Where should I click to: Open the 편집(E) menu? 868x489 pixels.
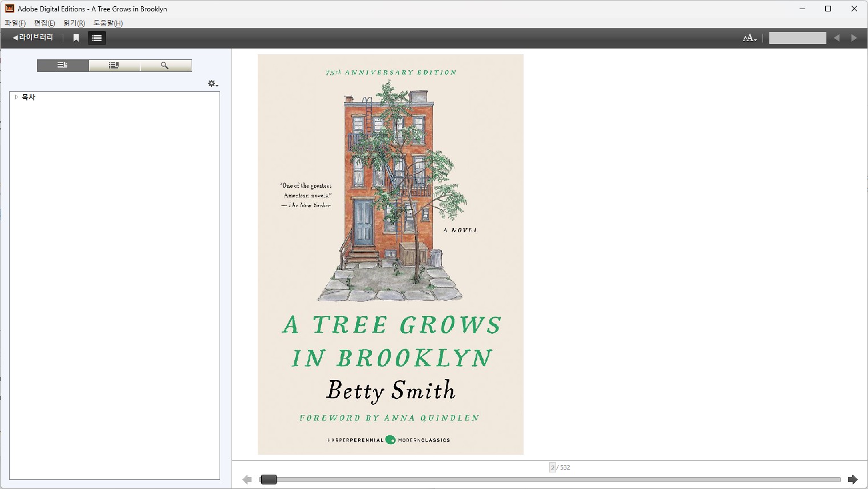(44, 23)
